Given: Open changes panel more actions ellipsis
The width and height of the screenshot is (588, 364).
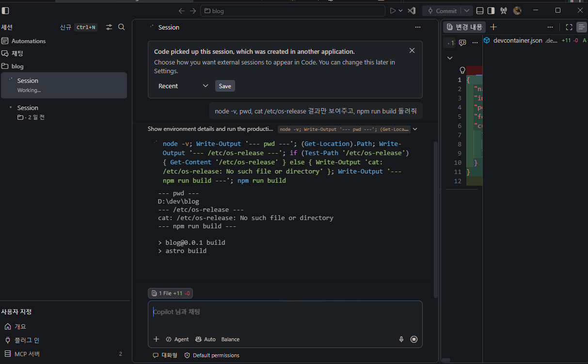Looking at the screenshot, I should click(550, 27).
